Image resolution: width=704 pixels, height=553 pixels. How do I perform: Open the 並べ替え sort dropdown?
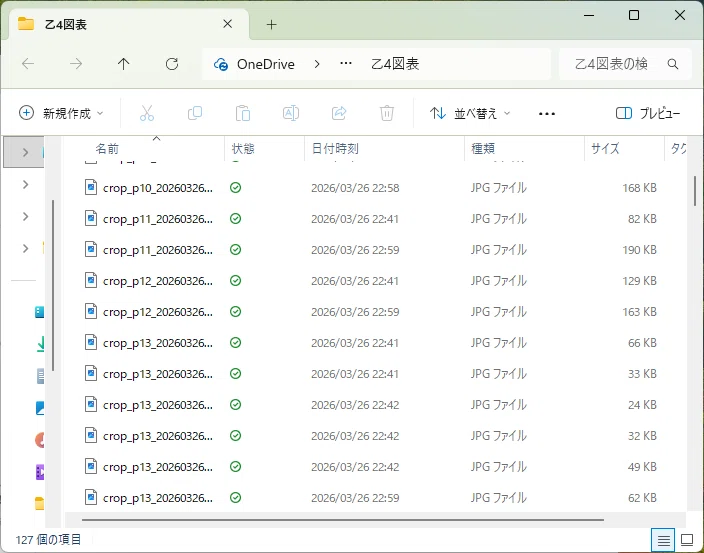(x=470, y=113)
